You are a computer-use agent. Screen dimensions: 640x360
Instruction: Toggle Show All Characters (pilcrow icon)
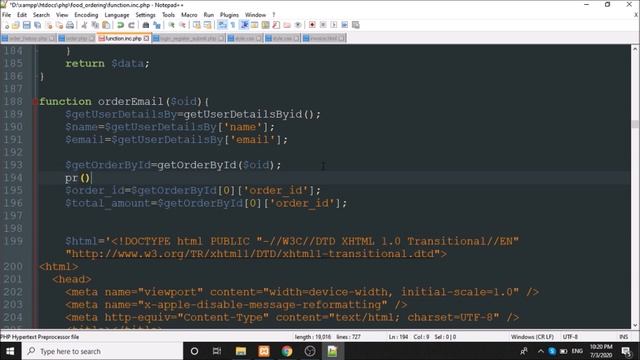[233, 25]
